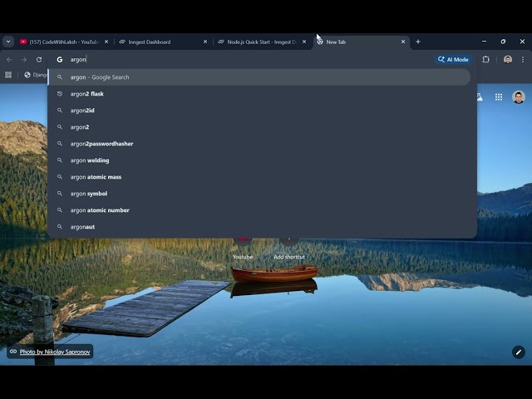Select 'argon - Google Search' suggestion

pos(259,77)
